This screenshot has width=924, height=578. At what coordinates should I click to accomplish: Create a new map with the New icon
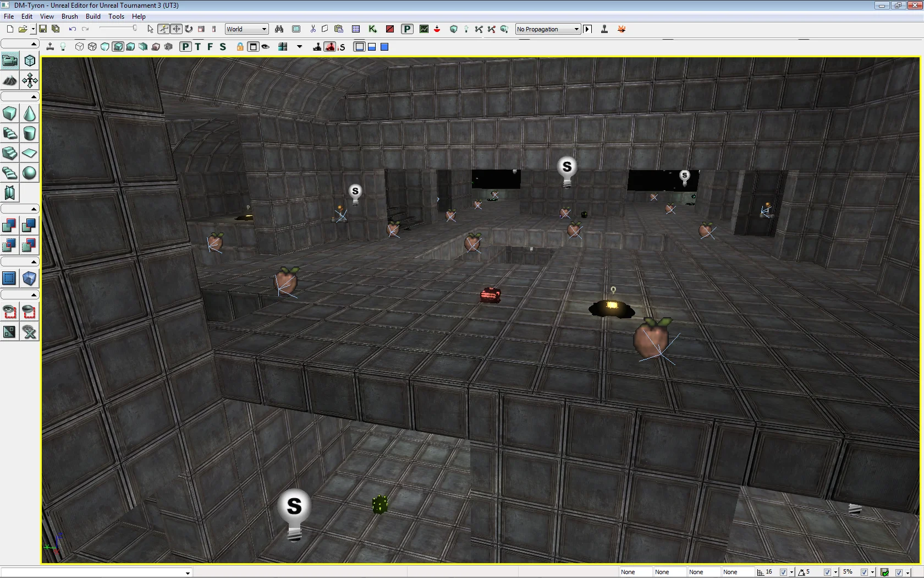point(10,29)
